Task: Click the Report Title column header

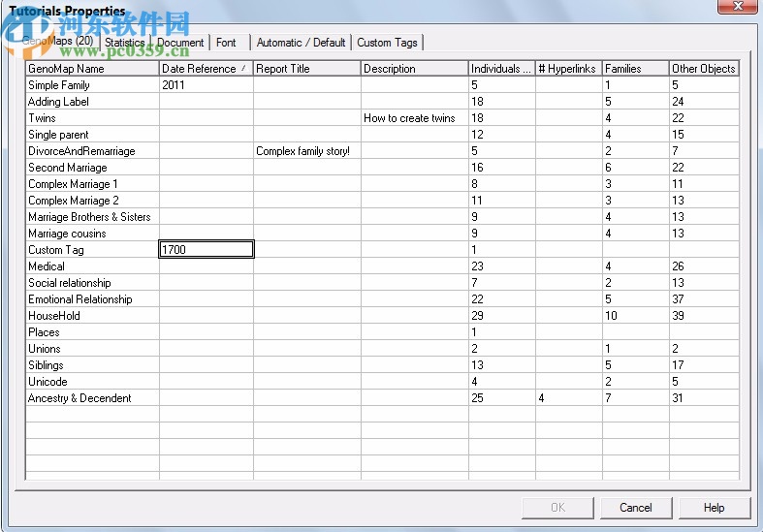Action: click(x=307, y=69)
